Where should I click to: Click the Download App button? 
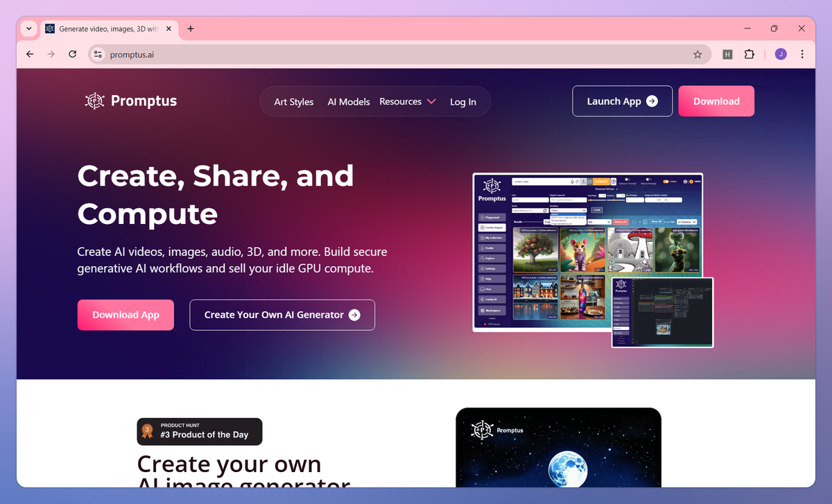pos(125,315)
